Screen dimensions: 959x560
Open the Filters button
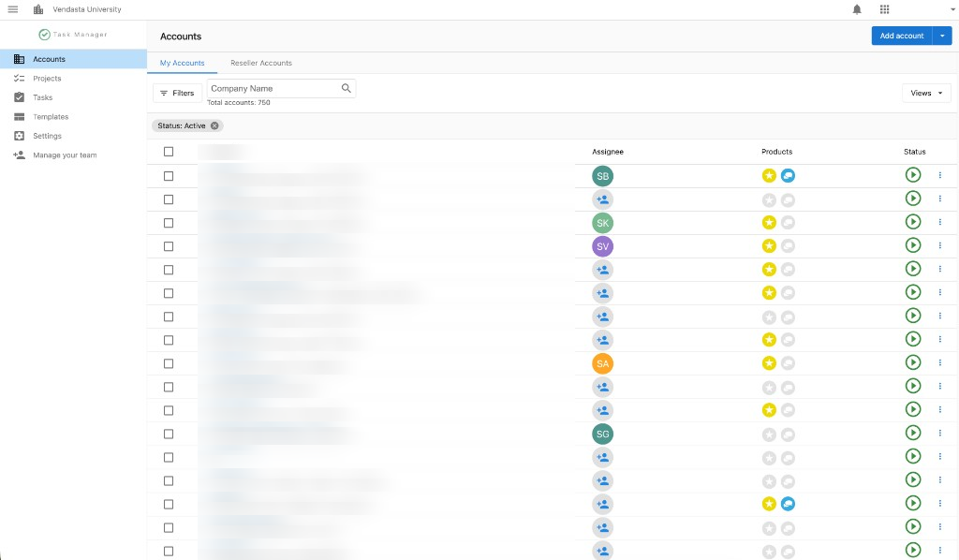(x=177, y=93)
